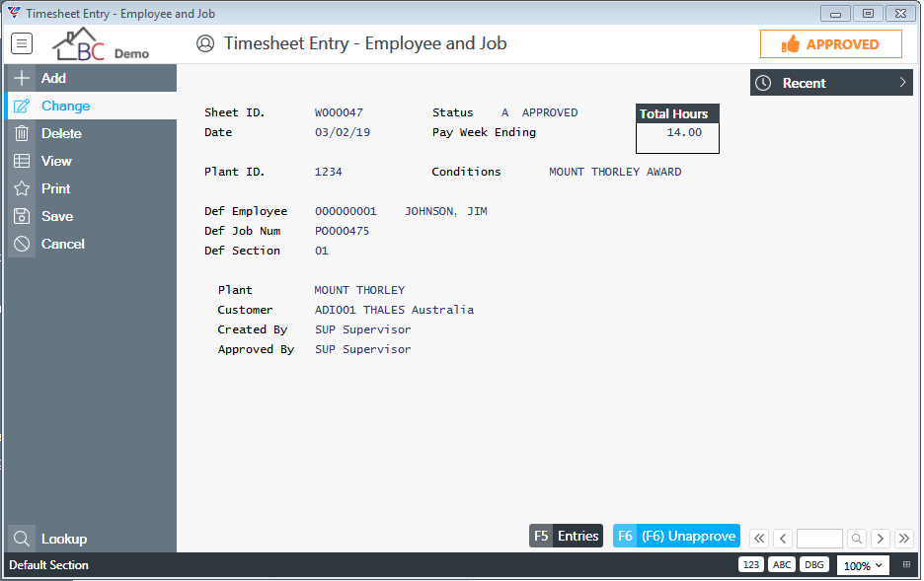Click the record number input field

coord(819,538)
